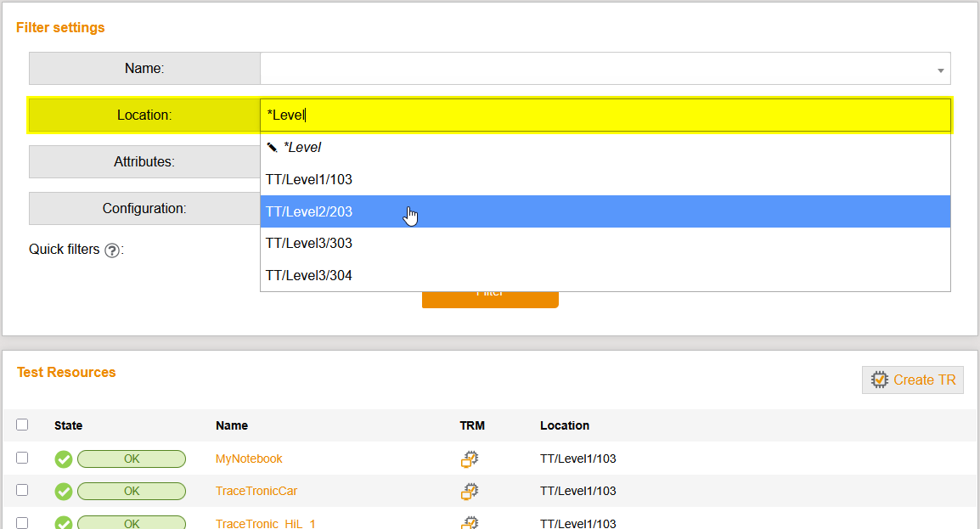Screen dimensions: 980x529
Task: Click the chip icon on Create TR
Action: point(880,380)
